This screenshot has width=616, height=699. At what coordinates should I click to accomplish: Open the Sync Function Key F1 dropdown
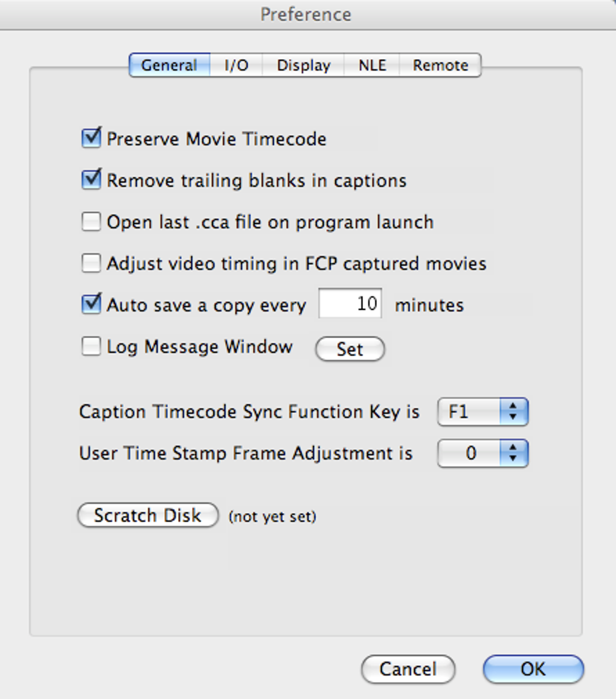coord(483,412)
